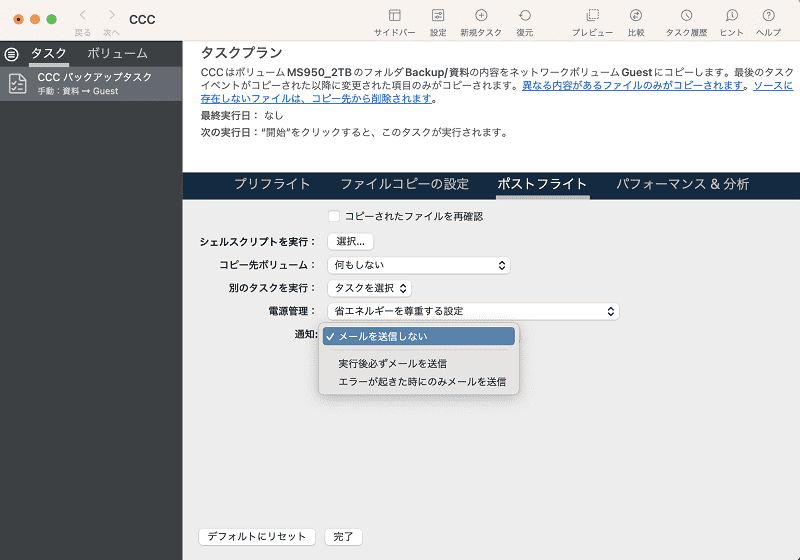Click デフォルトにリセット button
This screenshot has width=800, height=560.
click(257, 537)
